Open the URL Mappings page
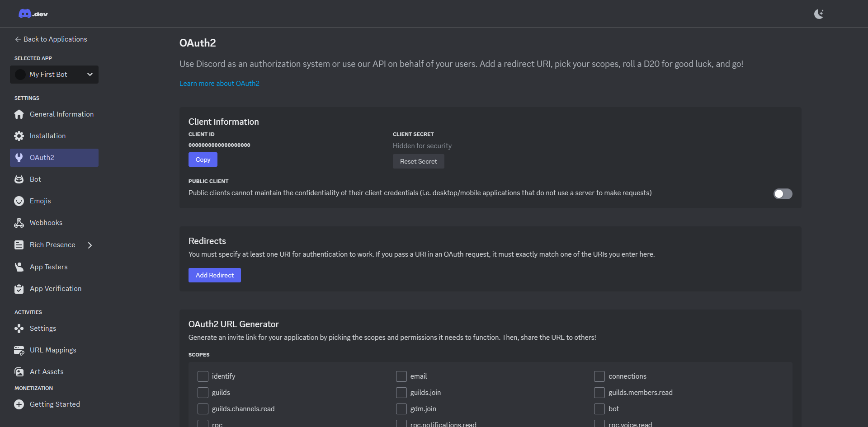Viewport: 868px width, 427px height. tap(54, 350)
